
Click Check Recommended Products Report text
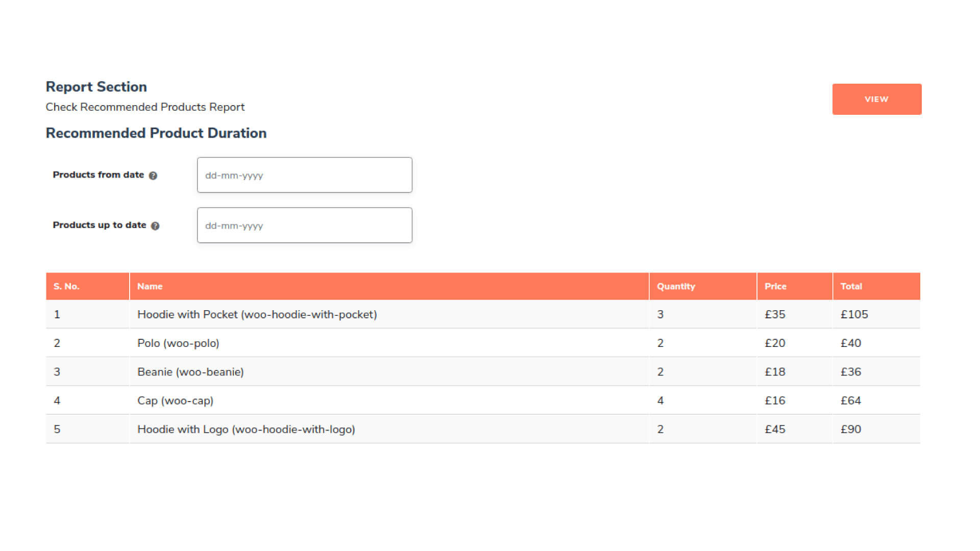tap(145, 107)
